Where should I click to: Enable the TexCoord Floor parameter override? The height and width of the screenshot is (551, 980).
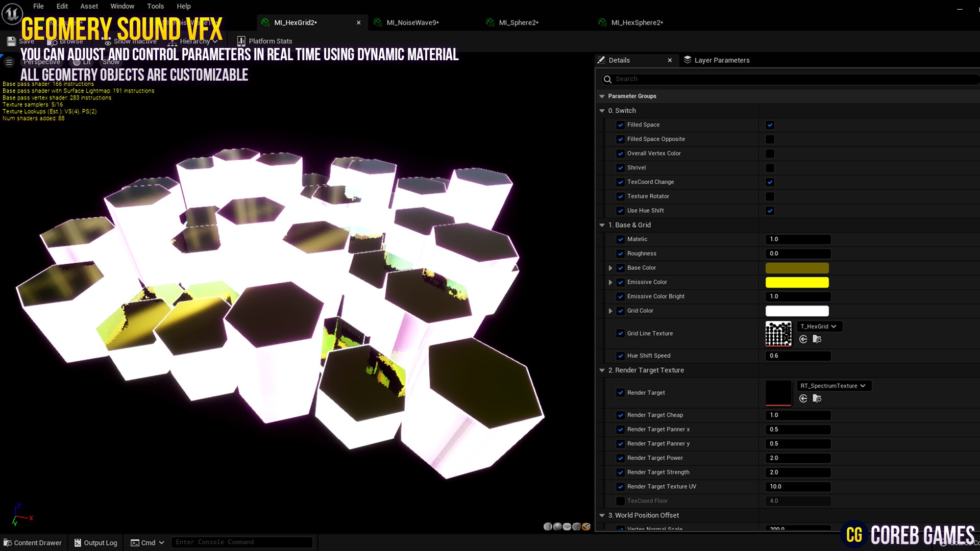620,501
